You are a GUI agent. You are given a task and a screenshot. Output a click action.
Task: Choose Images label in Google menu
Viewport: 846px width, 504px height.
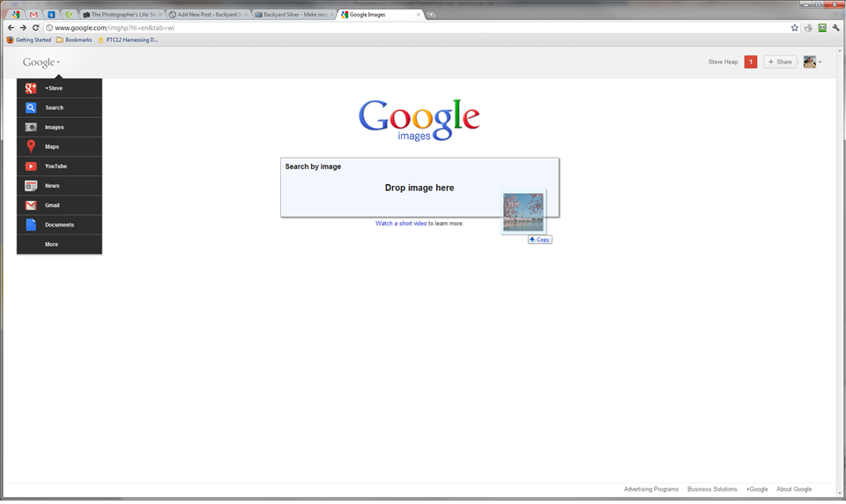pos(54,128)
